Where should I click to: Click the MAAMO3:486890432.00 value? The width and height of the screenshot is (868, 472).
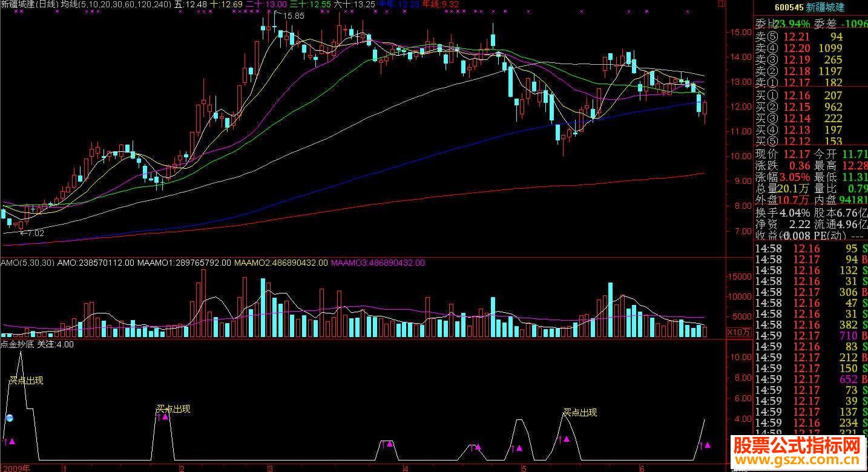(x=378, y=263)
